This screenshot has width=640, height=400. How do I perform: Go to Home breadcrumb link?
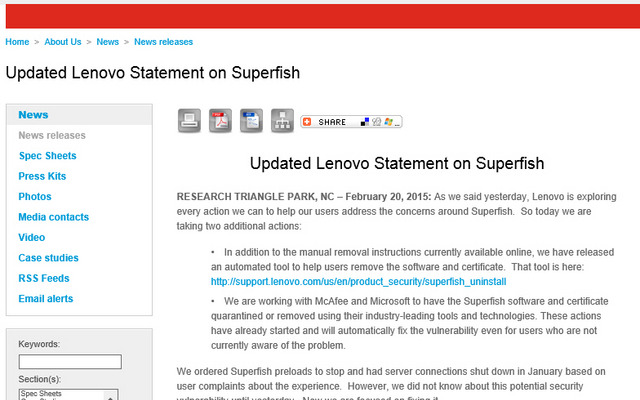tap(17, 42)
